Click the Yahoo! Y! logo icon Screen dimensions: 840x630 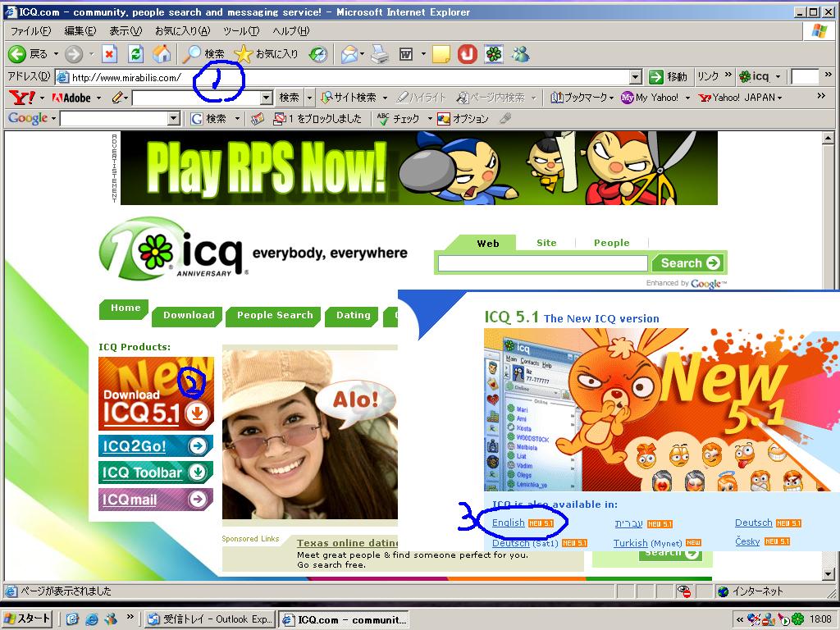[x=22, y=98]
